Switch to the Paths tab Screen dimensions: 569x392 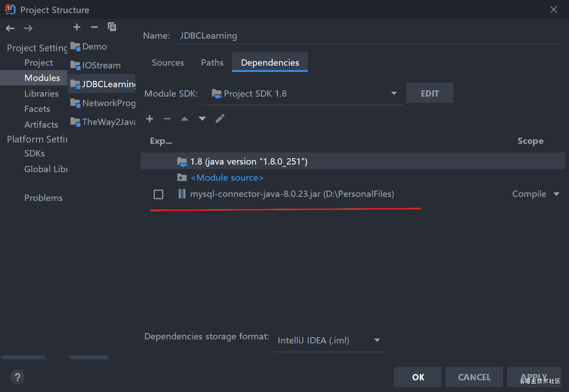point(212,62)
